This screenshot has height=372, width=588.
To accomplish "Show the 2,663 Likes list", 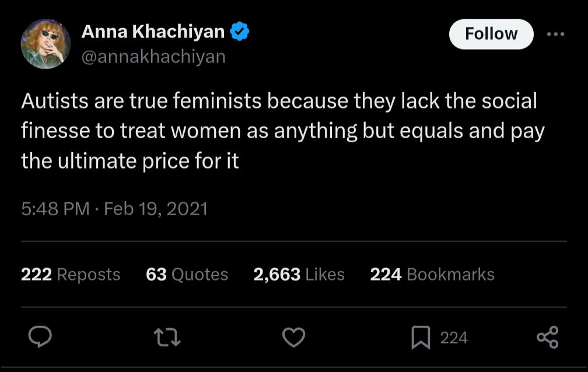I will coord(299,274).
